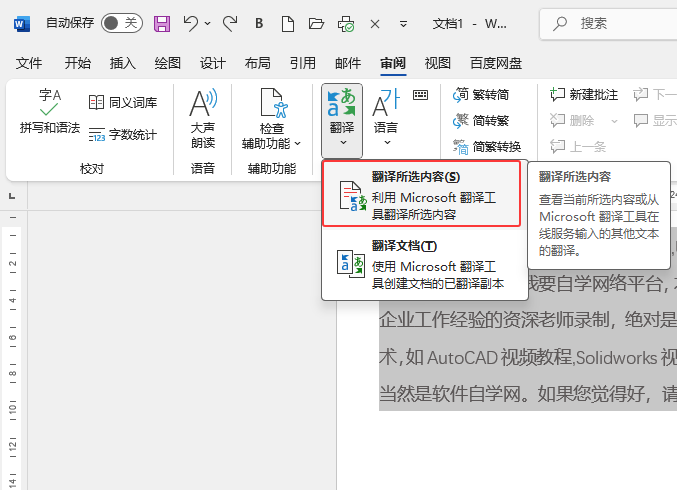This screenshot has width=677, height=490.
Task: Run 拼写和语法 check
Action: [50, 111]
